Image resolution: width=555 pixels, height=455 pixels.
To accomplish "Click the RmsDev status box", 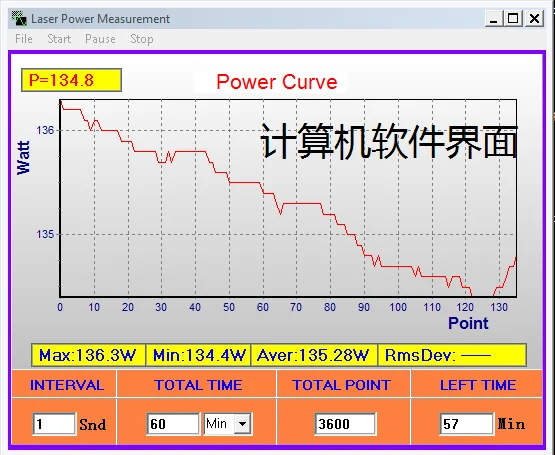I will pyautogui.click(x=452, y=355).
